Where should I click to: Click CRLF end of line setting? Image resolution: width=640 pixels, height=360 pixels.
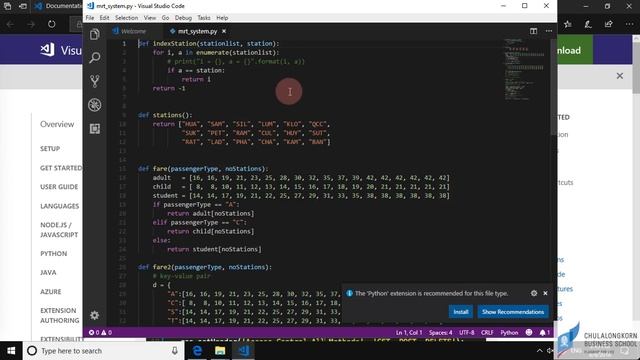click(x=487, y=333)
